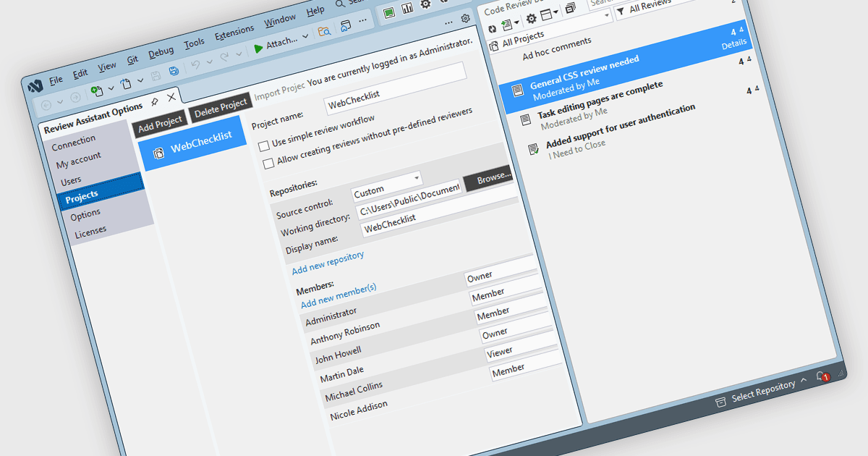Click the green Attach play icon

[x=258, y=49]
